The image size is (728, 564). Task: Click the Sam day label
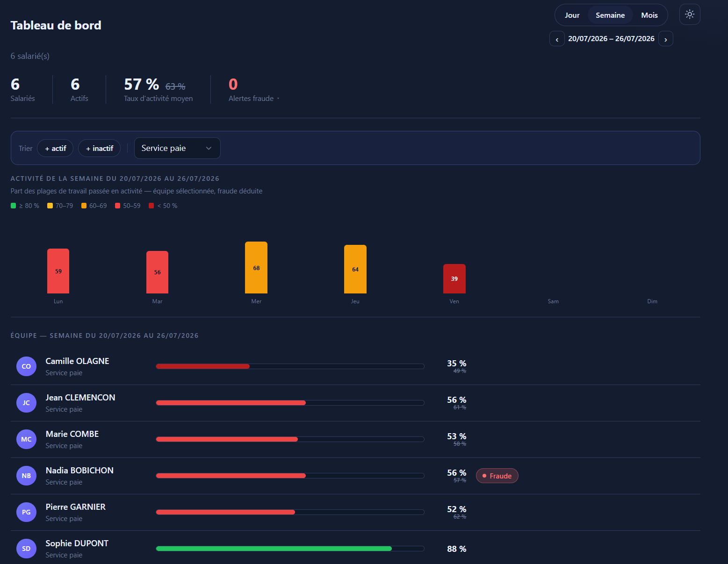pyautogui.click(x=553, y=301)
